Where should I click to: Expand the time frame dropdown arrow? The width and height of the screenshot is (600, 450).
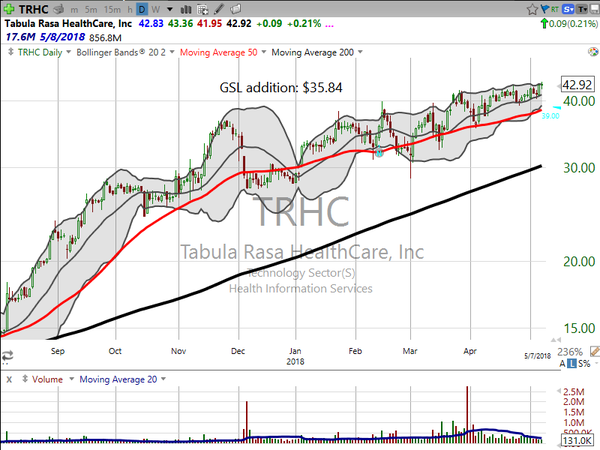point(170,9)
